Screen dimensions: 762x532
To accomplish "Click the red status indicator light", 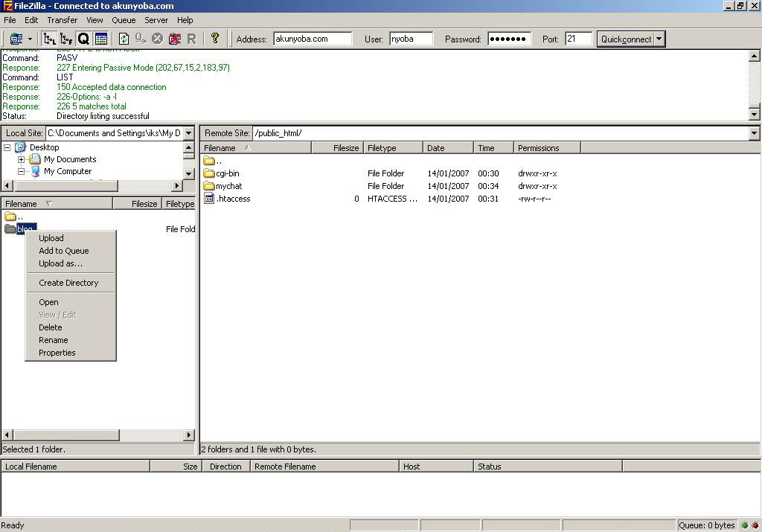I will tap(755, 525).
